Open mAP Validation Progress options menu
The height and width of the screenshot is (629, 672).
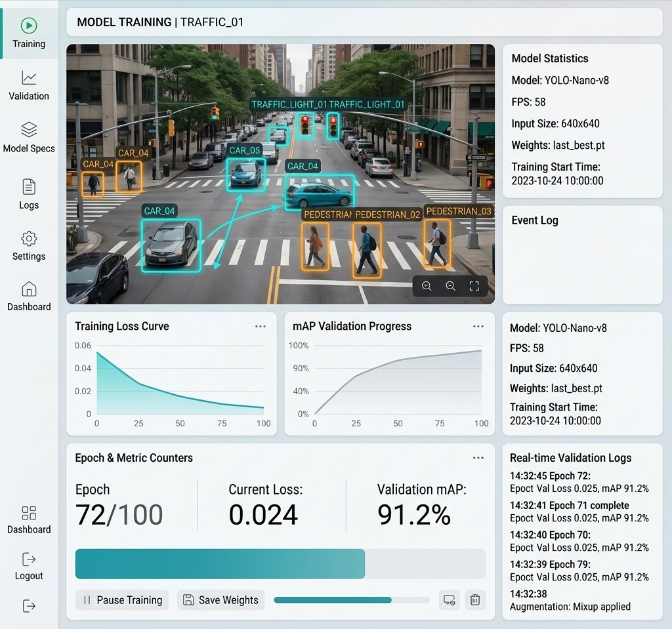click(478, 327)
